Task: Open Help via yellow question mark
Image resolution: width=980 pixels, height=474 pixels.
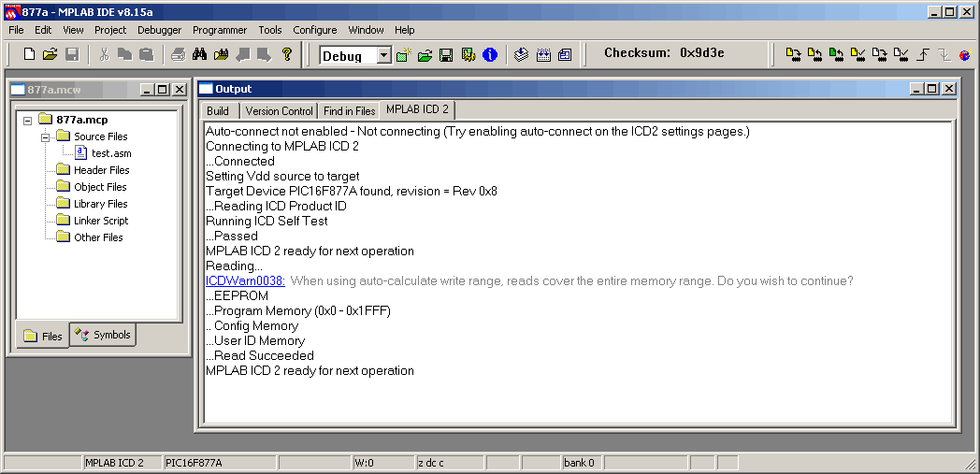Action: 287,55
